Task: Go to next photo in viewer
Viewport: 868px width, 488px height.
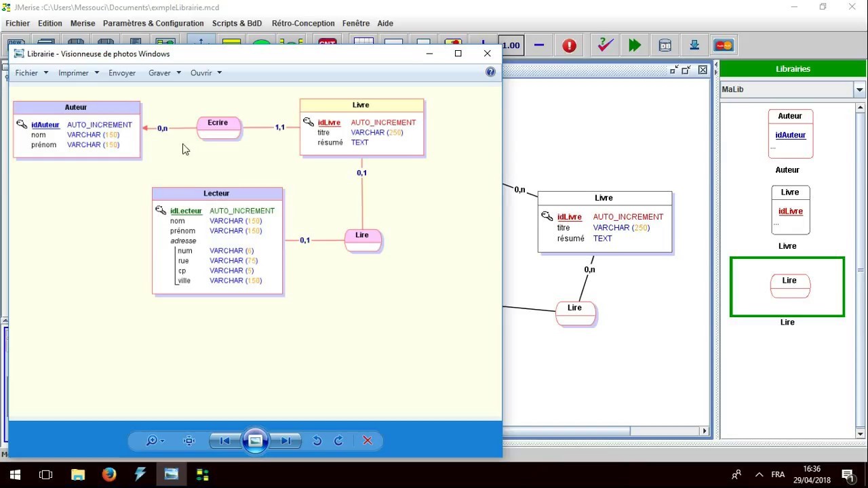Action: 286,441
